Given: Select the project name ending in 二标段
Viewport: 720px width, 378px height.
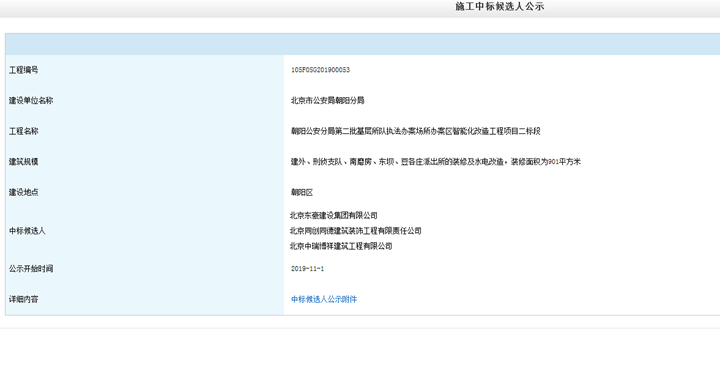Looking at the screenshot, I should pos(416,131).
